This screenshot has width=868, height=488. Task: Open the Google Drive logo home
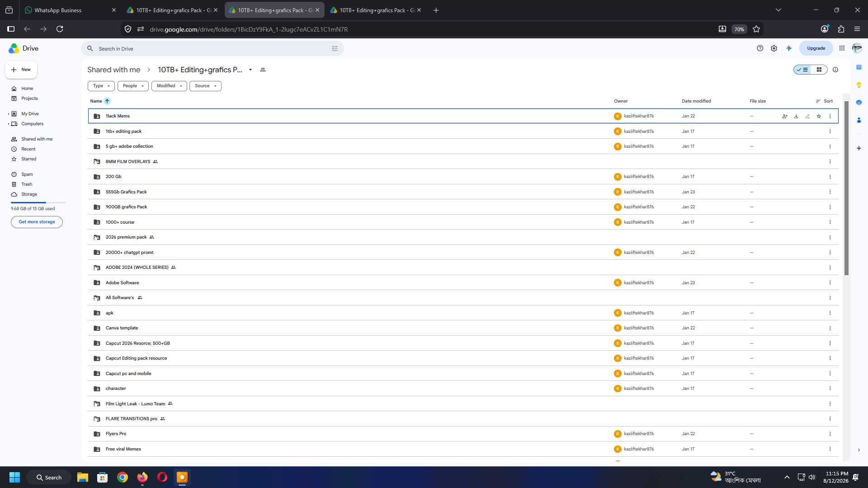point(24,48)
